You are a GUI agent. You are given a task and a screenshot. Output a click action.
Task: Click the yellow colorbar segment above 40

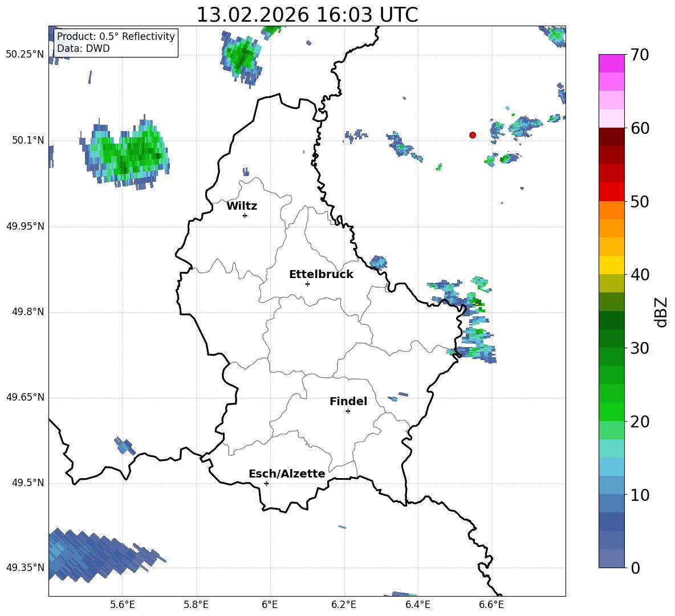click(x=611, y=265)
